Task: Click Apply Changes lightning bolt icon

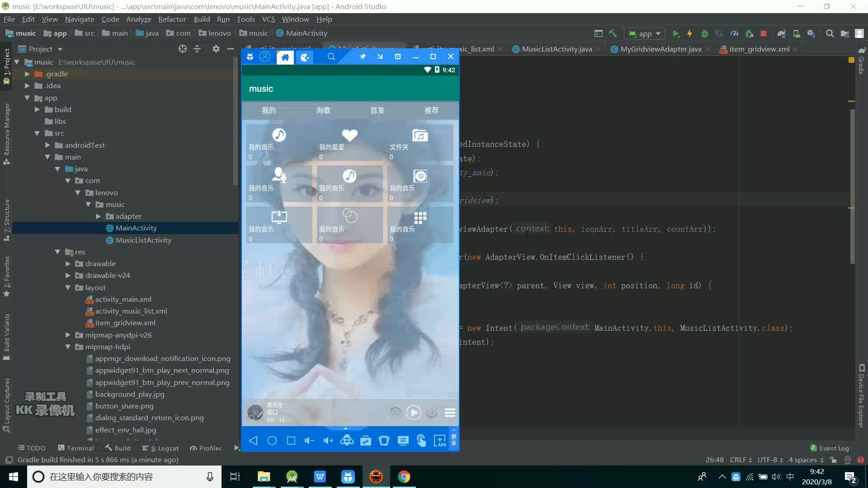Action: 689,33
